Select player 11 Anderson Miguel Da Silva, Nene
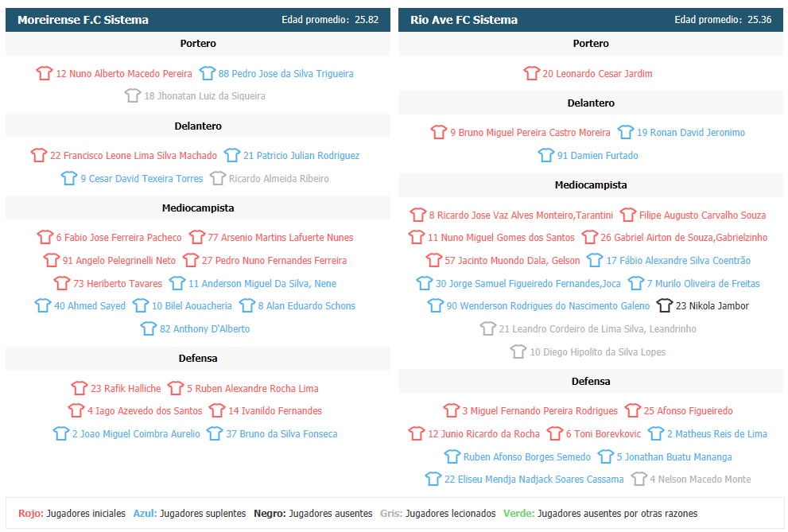 tap(262, 283)
